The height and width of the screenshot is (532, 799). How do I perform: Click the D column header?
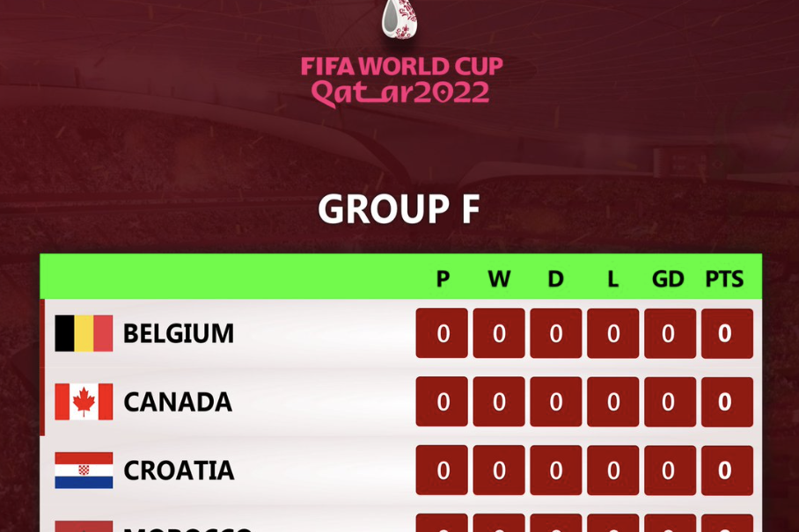click(556, 279)
